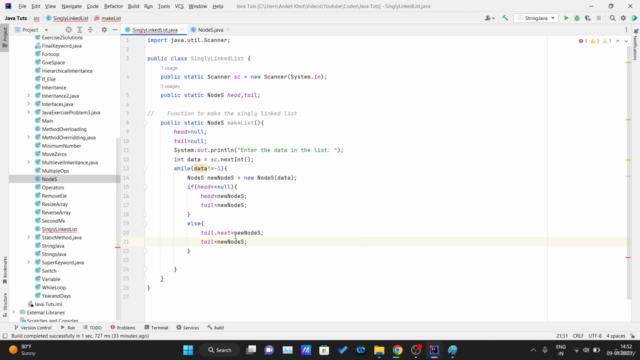Select SinglyLinkedList in project tree
Image resolution: width=640 pixels, height=360 pixels.
coord(59,229)
